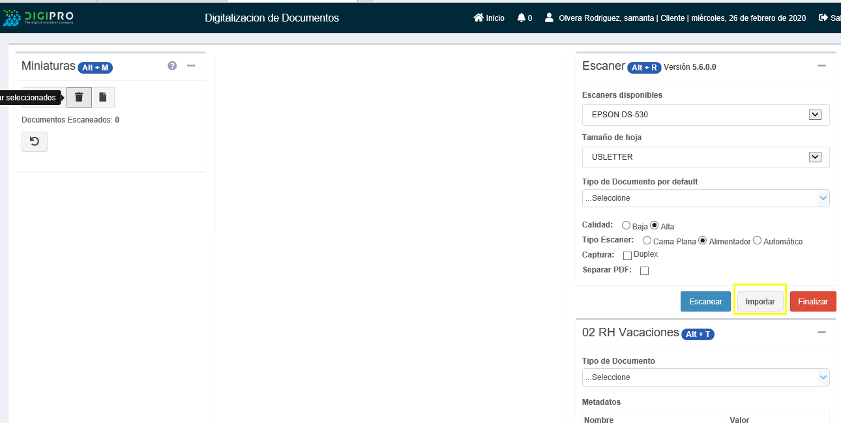Expand Tipo de Documento por default dropdown
842x424 pixels.
[x=706, y=198]
